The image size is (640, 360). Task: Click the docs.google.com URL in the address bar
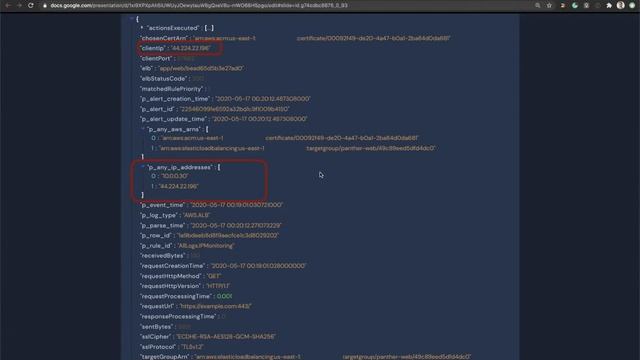point(199,6)
